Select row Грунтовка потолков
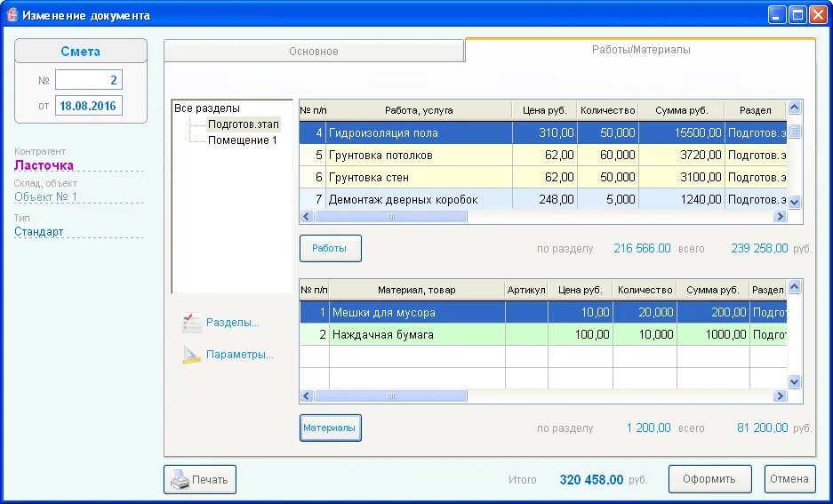This screenshot has height=504, width=833. click(x=543, y=155)
